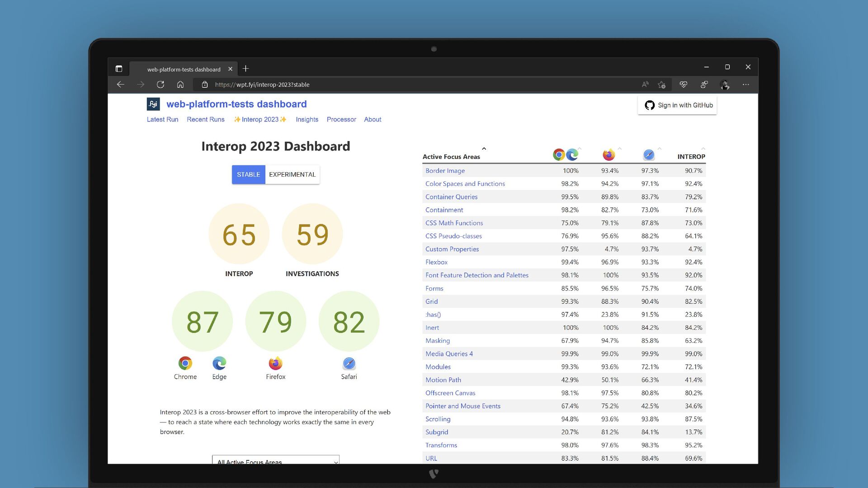Open Transforms focus area link
The image size is (868, 488).
[x=441, y=446]
